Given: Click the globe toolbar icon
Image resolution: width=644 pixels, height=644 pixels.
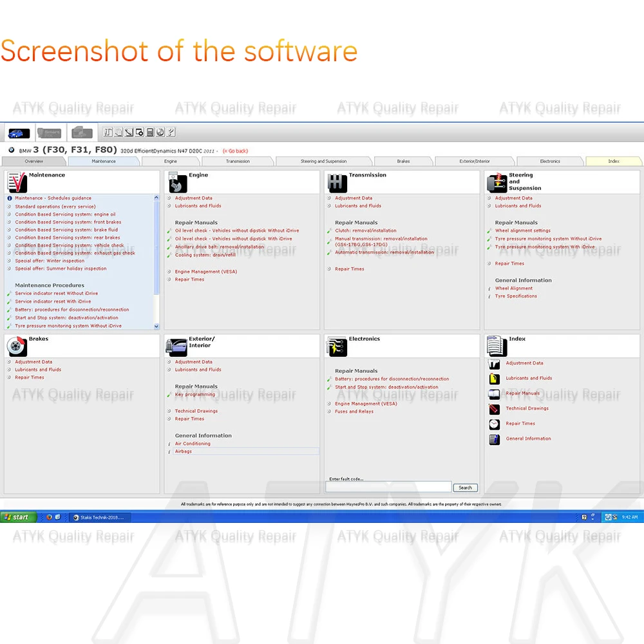Looking at the screenshot, I should pyautogui.click(x=160, y=132).
